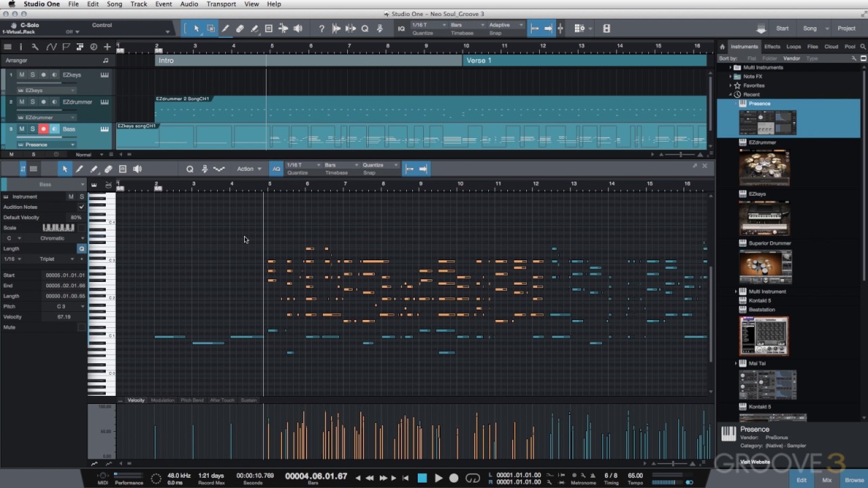Mute the EZkeys track
The width and height of the screenshot is (868, 488).
(22, 75)
